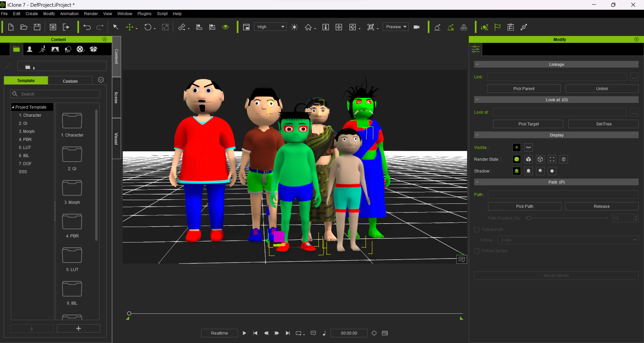The image size is (644, 343).
Task: Select the Actor tab icon in Content
Action: click(30, 49)
